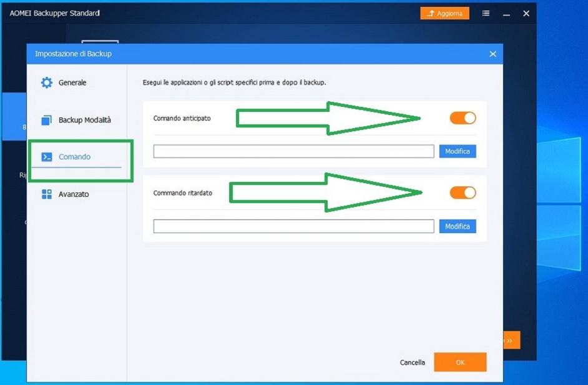Click the Comando anticipato path field
The image size is (588, 385).
coord(293,151)
